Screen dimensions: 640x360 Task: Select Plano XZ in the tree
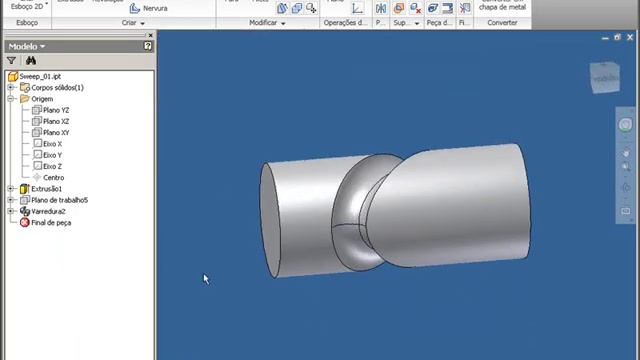pyautogui.click(x=56, y=121)
